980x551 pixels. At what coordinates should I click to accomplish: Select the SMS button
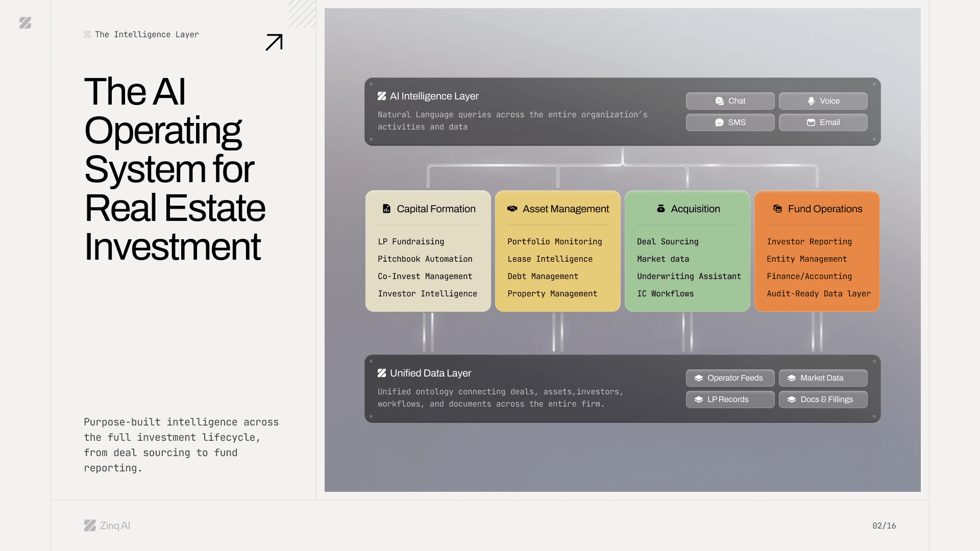coord(730,122)
